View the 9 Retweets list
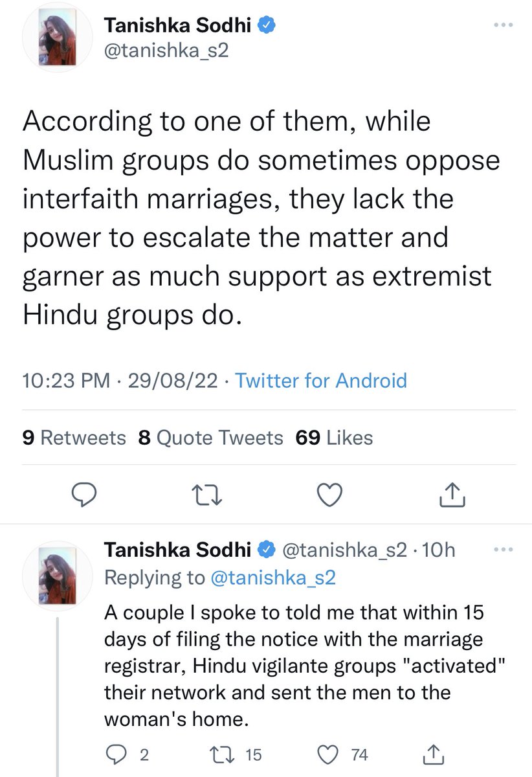Image resolution: width=532 pixels, height=777 pixels. coord(74,438)
